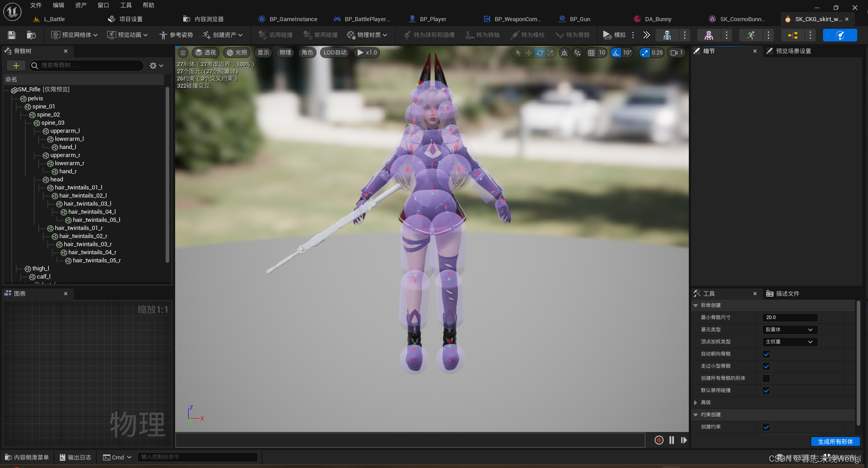This screenshot has height=468, width=868.
Task: Step forward one frame button
Action: (684, 440)
